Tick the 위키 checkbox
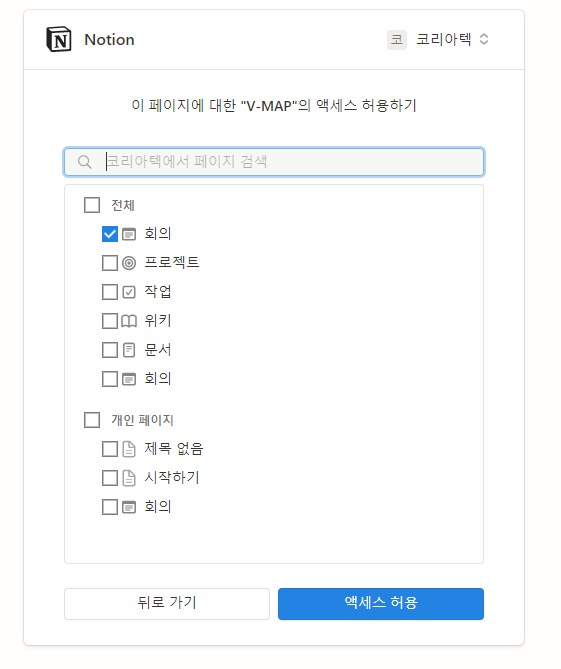This screenshot has width=561, height=669. coord(110,321)
